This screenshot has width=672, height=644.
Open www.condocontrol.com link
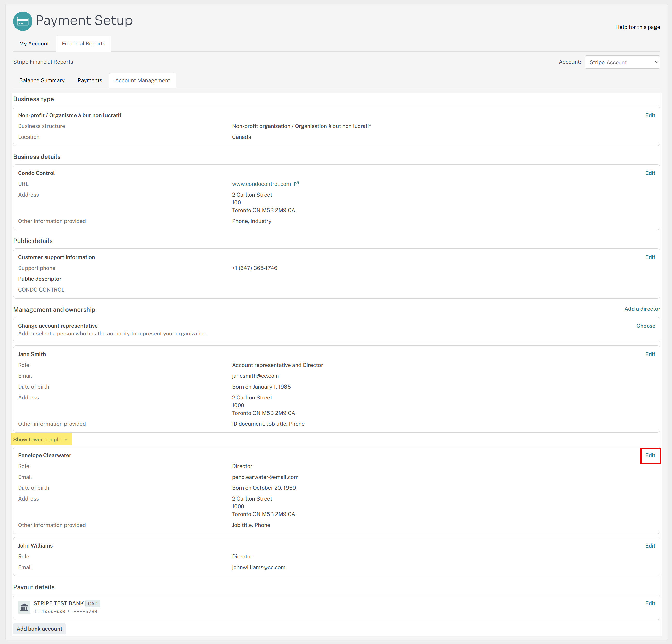click(x=261, y=184)
